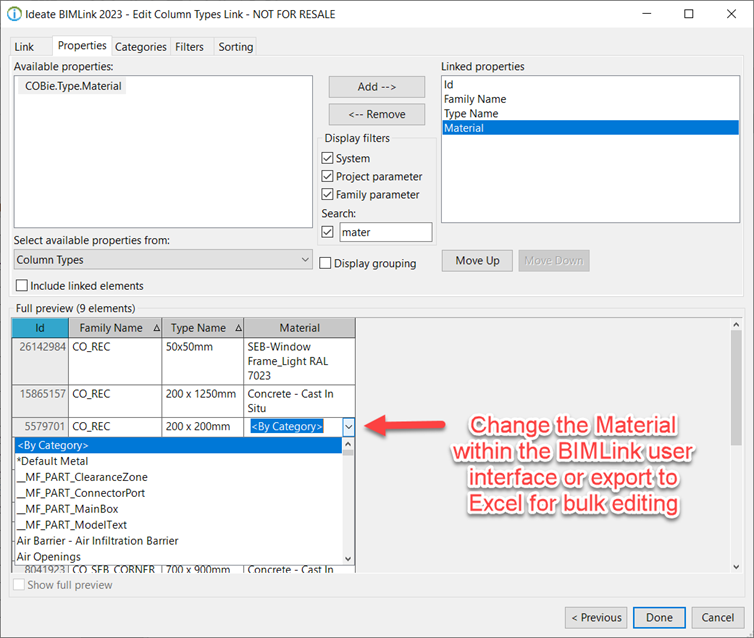Choose Air Barrier - Air Infiltration Barrier
This screenshot has height=638, width=754.
(x=178, y=540)
